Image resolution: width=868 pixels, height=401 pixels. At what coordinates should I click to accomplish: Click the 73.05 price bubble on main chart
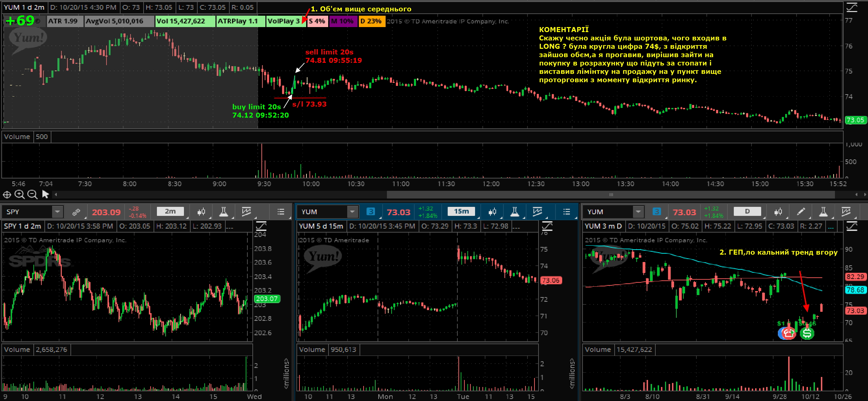pos(856,120)
